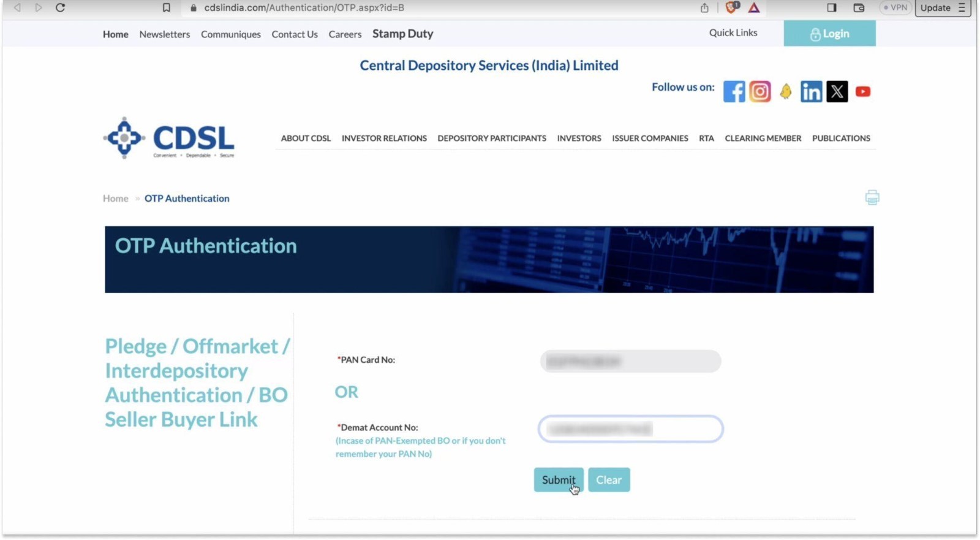Open PUBLICATIONS menu
This screenshot has height=540, width=980.
(841, 139)
